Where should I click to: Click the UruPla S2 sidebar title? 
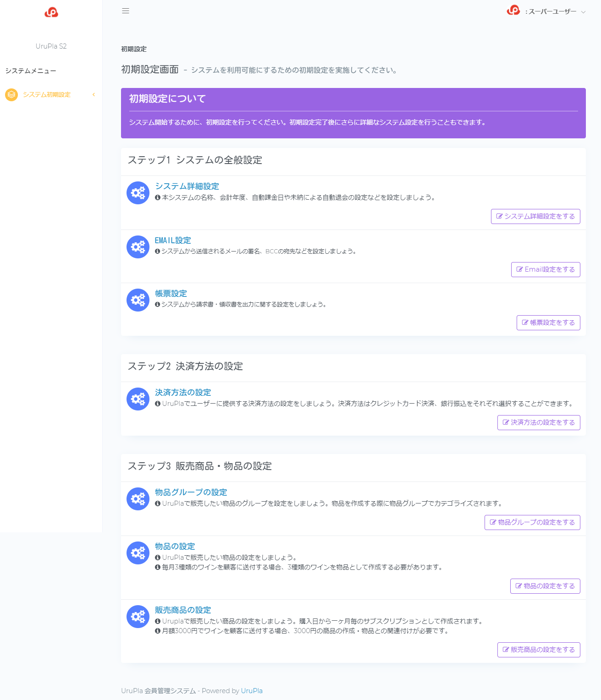click(51, 46)
